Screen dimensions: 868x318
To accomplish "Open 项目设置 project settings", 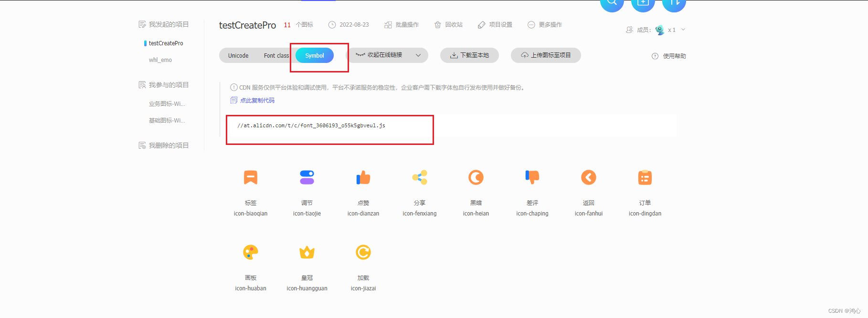I will point(501,25).
